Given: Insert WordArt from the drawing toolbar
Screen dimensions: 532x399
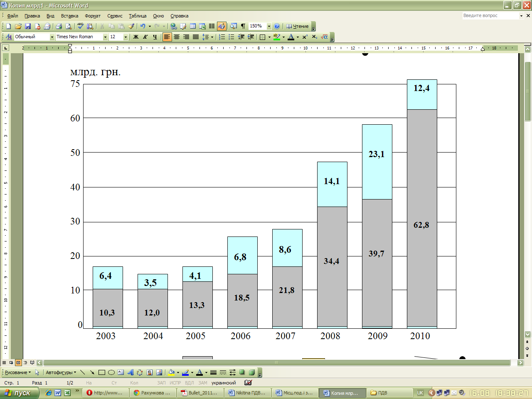Looking at the screenshot, I should click(x=130, y=372).
